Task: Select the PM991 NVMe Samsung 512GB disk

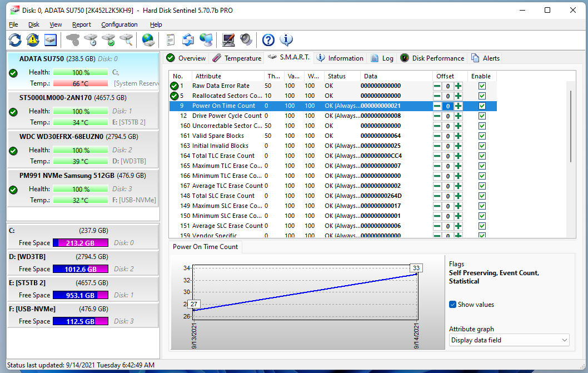Action: [83, 188]
